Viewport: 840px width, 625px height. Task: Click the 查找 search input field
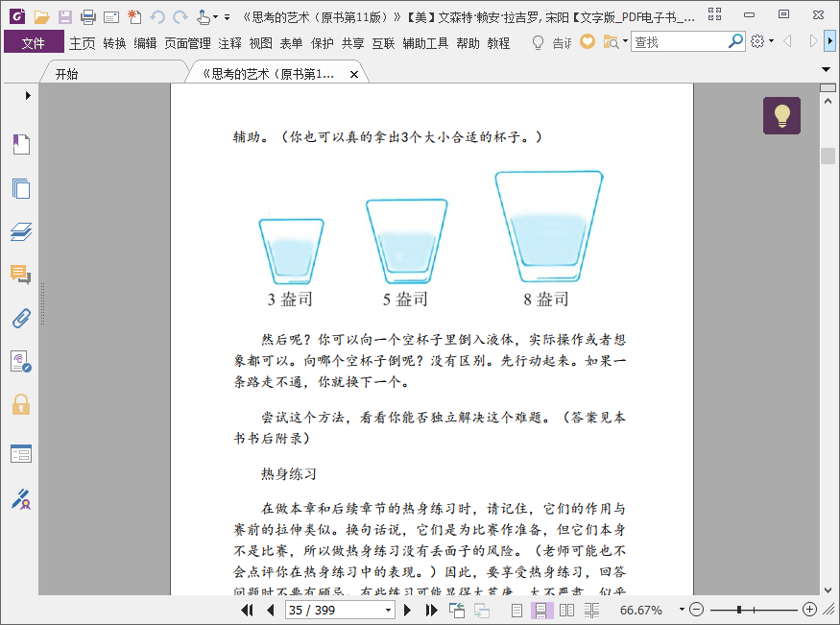point(681,42)
